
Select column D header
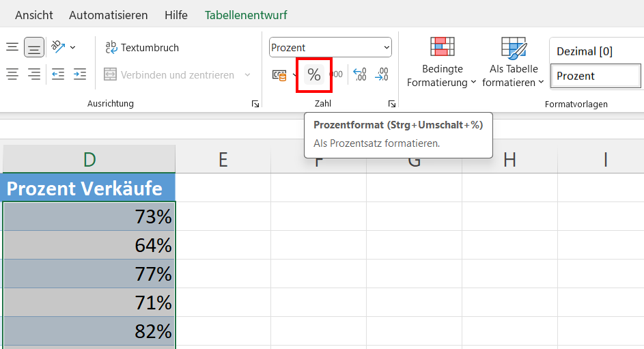pos(89,159)
